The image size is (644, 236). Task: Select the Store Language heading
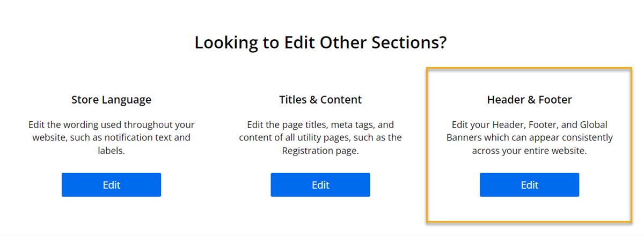[x=111, y=100]
